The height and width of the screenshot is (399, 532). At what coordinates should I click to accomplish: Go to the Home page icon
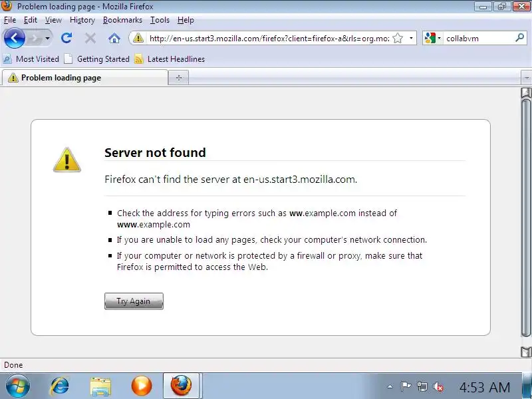tap(114, 39)
